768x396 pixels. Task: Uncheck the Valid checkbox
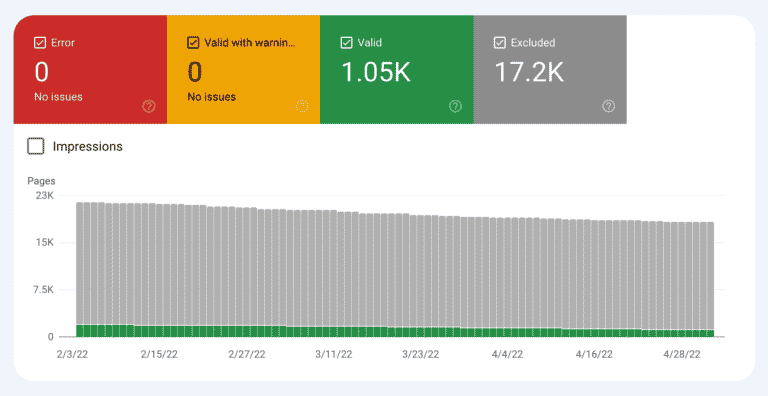coord(346,43)
